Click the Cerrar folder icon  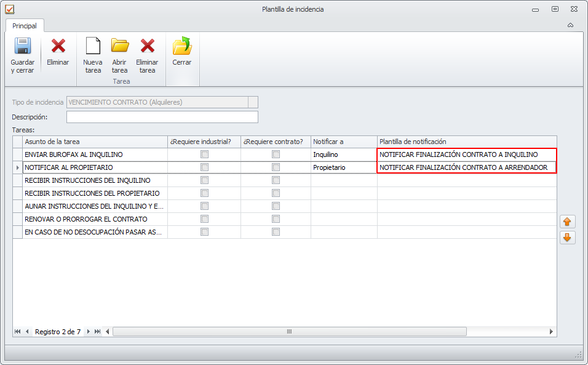[x=182, y=46]
